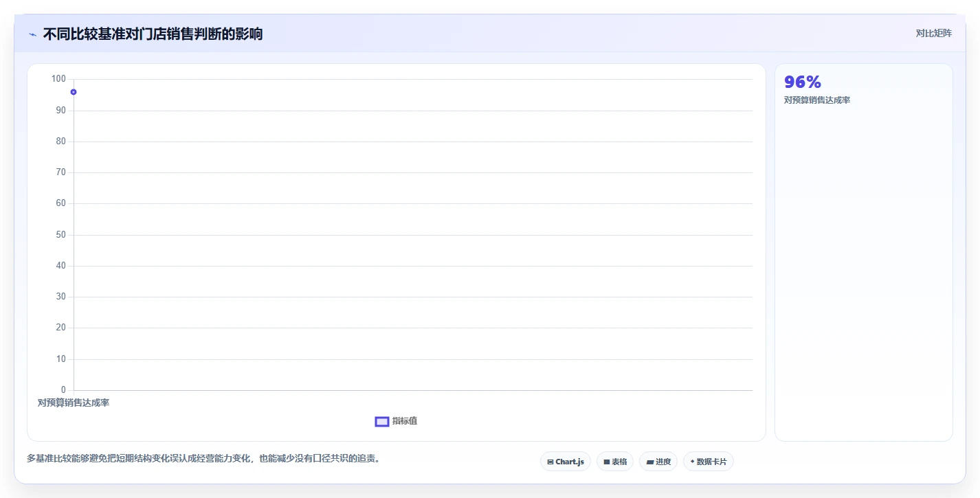
Task: Click the Chart.js tag icon
Action: (550, 462)
